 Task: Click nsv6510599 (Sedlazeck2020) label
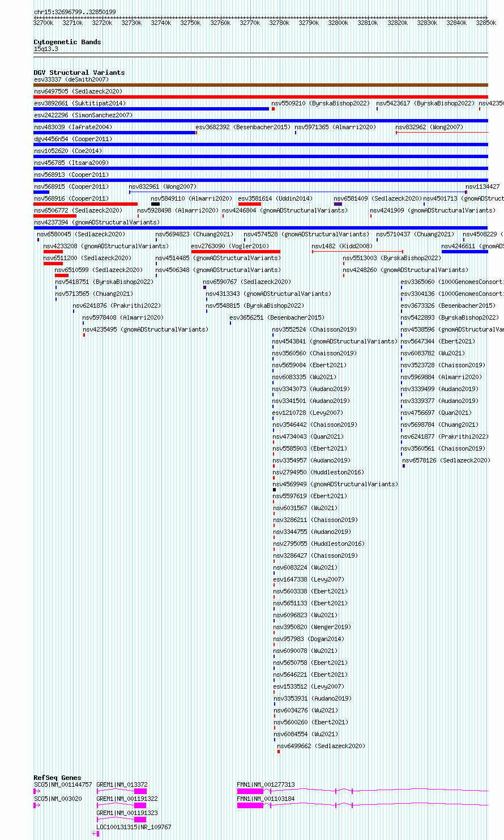point(99,270)
